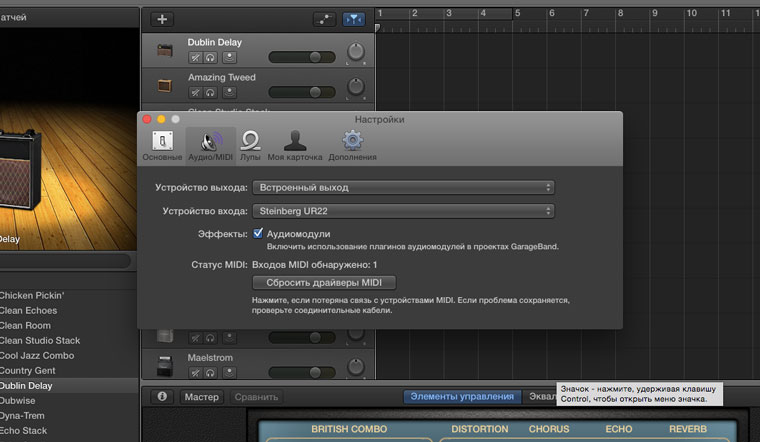Click bar 9 on the timeline ruler
This screenshot has height=442, width=760.
(x=654, y=14)
